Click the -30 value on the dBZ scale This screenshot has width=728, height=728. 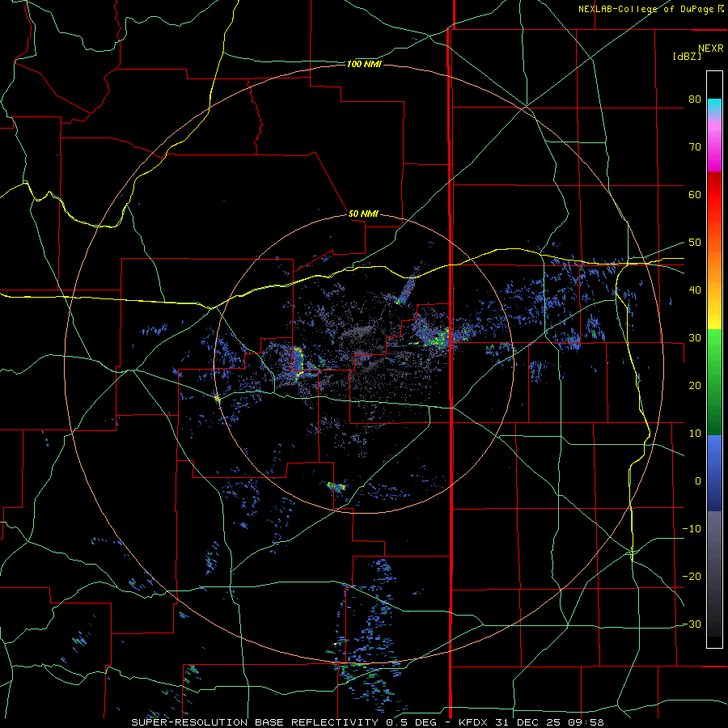(692, 624)
